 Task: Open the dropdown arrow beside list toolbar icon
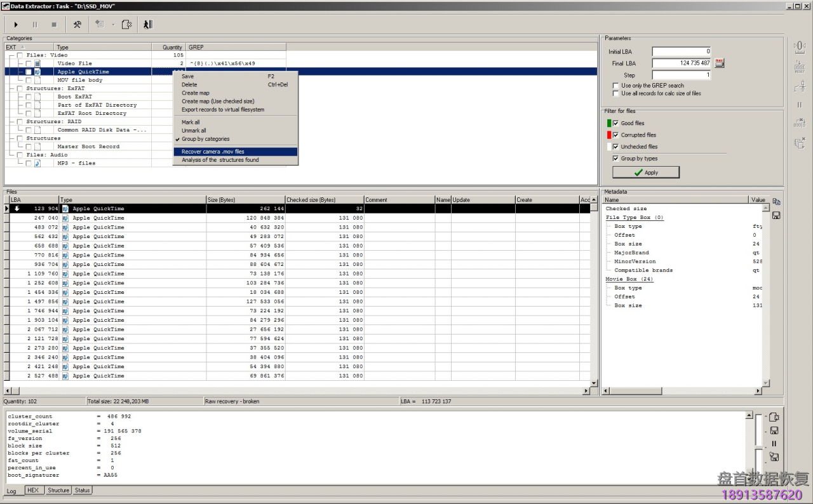(112, 25)
